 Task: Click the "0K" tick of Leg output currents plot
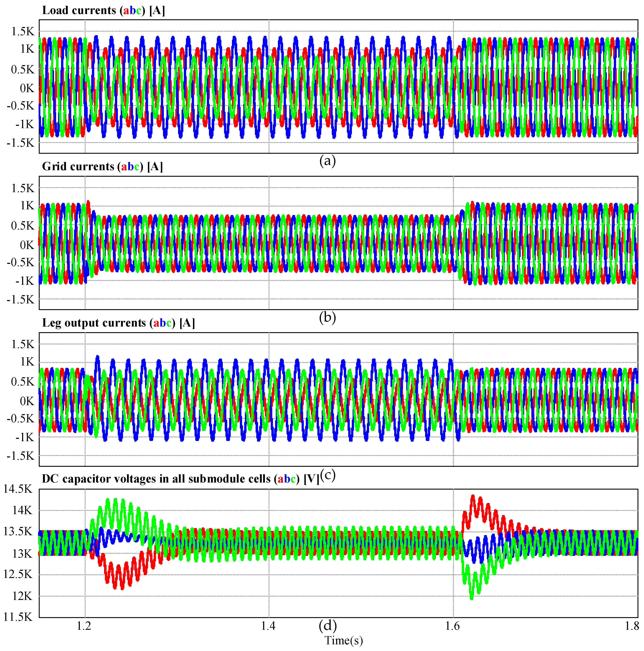click(27, 401)
